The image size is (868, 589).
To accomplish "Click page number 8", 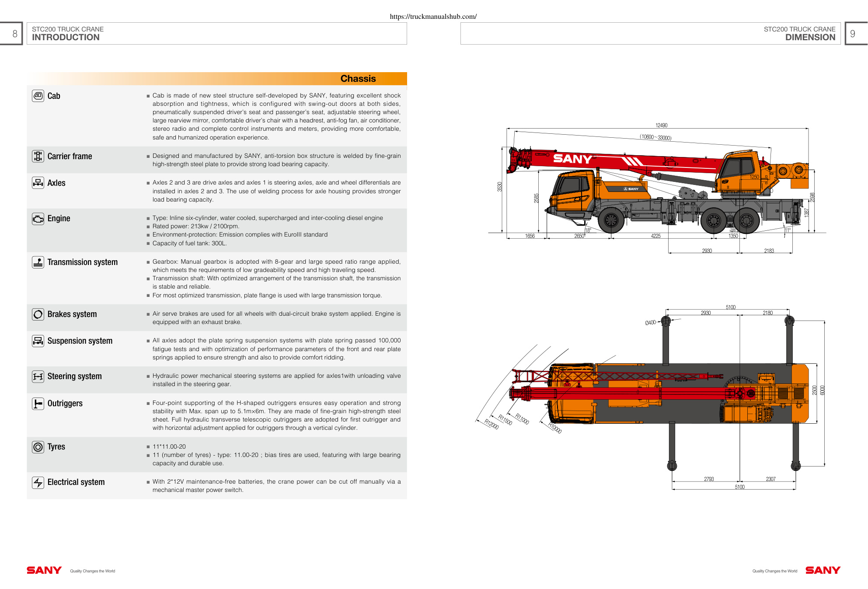I will (x=15, y=34).
